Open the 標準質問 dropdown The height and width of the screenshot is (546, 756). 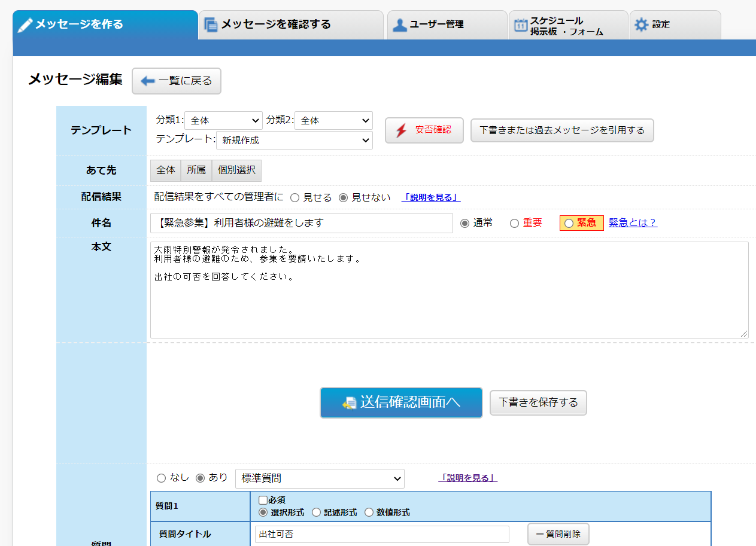click(320, 478)
